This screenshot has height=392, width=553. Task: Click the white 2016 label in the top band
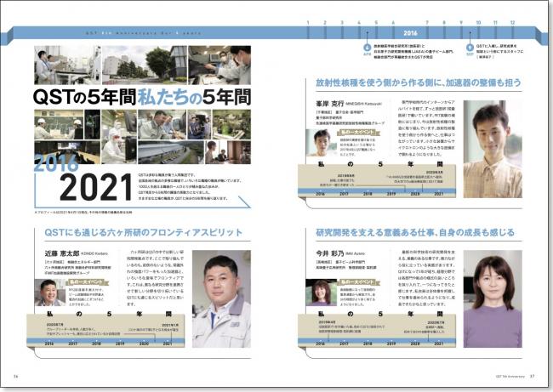410,33
